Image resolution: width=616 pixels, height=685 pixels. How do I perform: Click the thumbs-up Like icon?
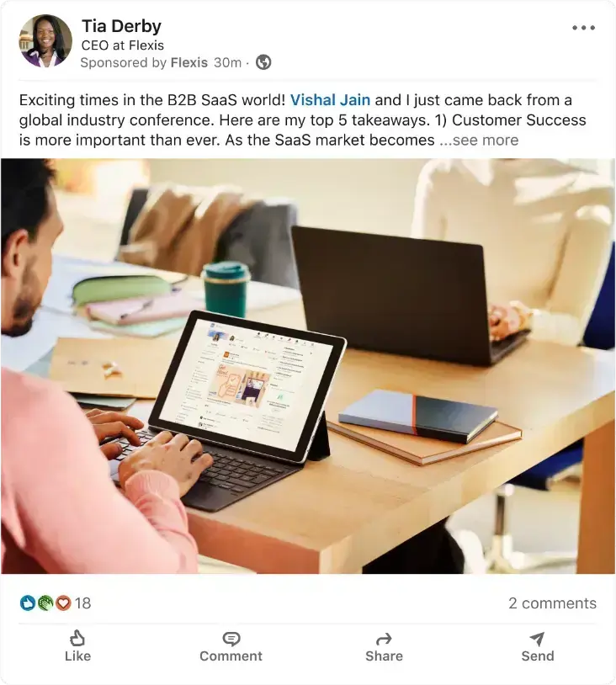point(77,638)
